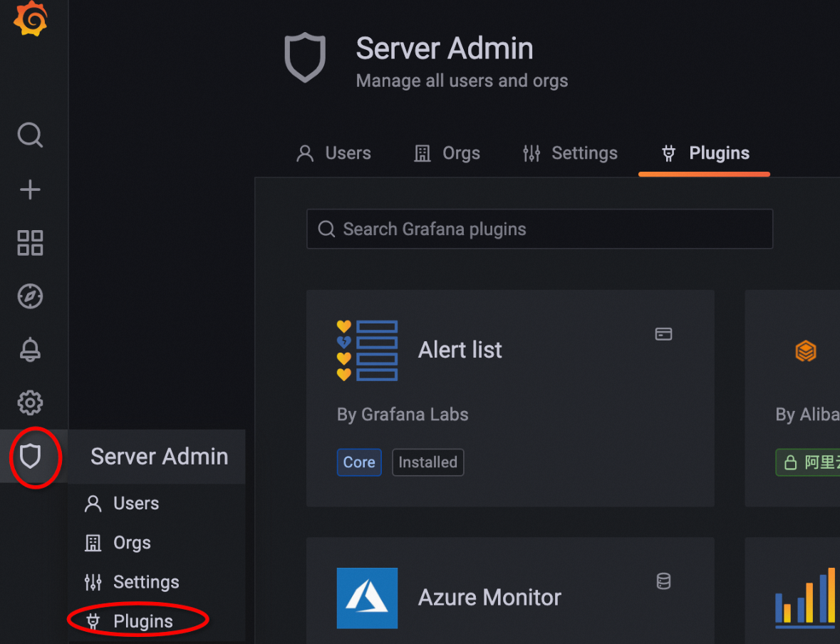Click the large Server Admin page shield icon

305,57
